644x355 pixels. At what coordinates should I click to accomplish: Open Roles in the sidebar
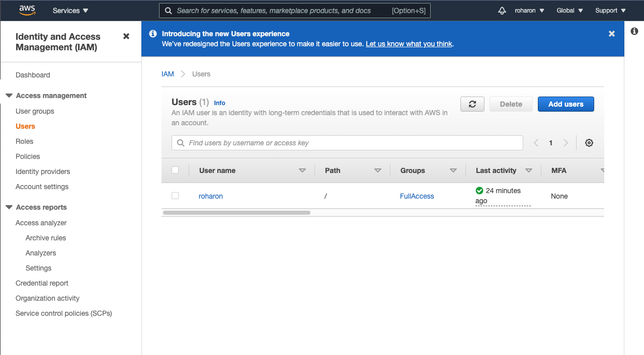[x=24, y=141]
